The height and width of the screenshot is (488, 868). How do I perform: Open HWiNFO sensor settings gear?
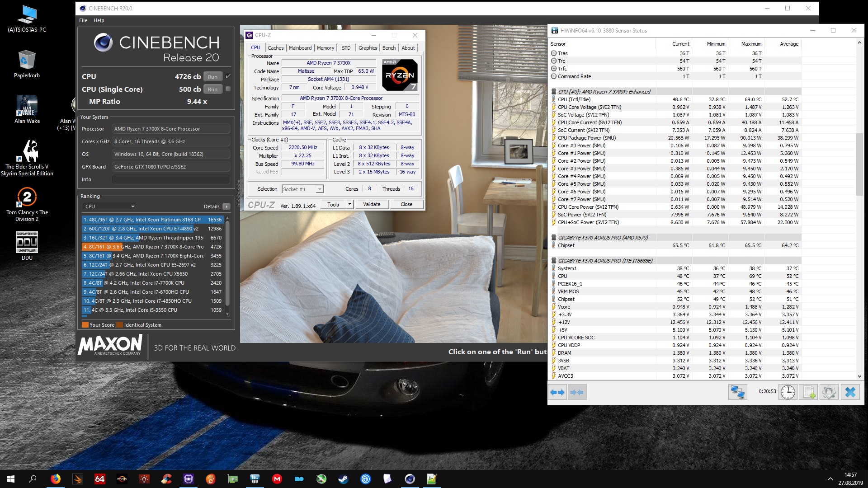(x=829, y=392)
